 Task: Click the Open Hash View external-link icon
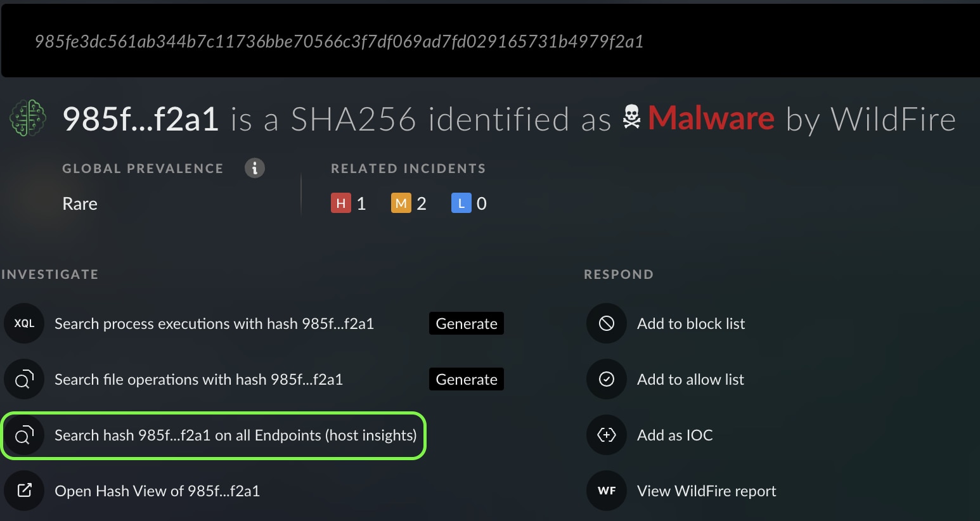tap(24, 491)
